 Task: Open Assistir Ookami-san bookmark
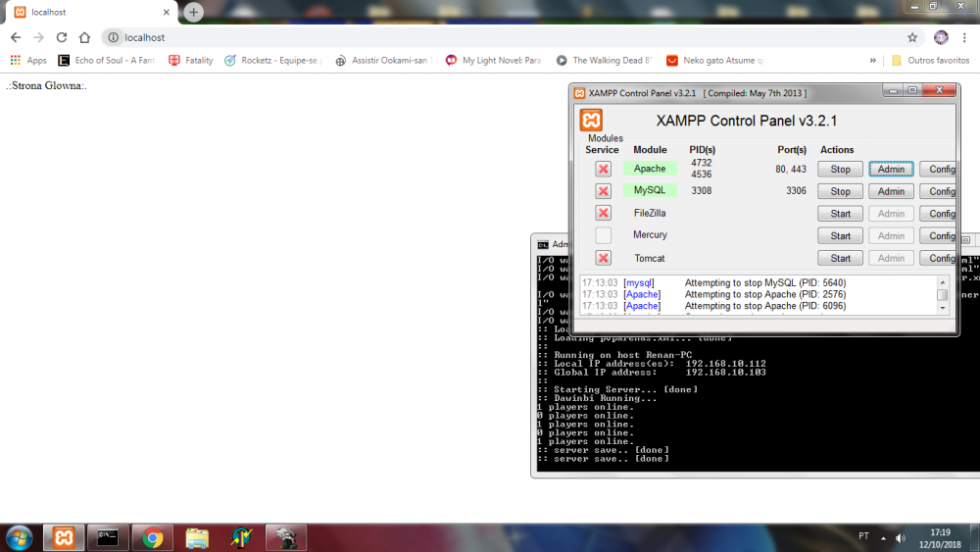pos(384,60)
